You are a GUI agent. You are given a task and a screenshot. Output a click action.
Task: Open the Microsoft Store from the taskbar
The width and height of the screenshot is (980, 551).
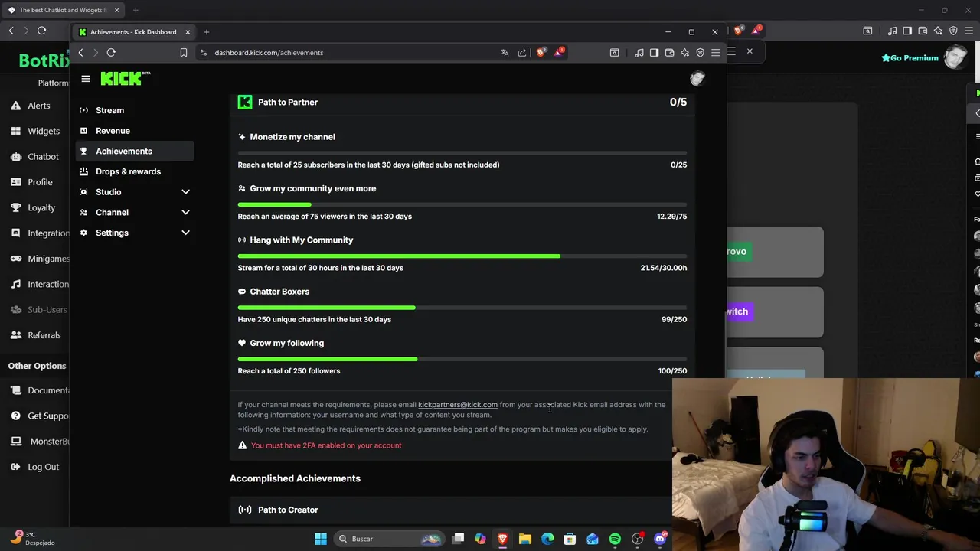point(570,539)
